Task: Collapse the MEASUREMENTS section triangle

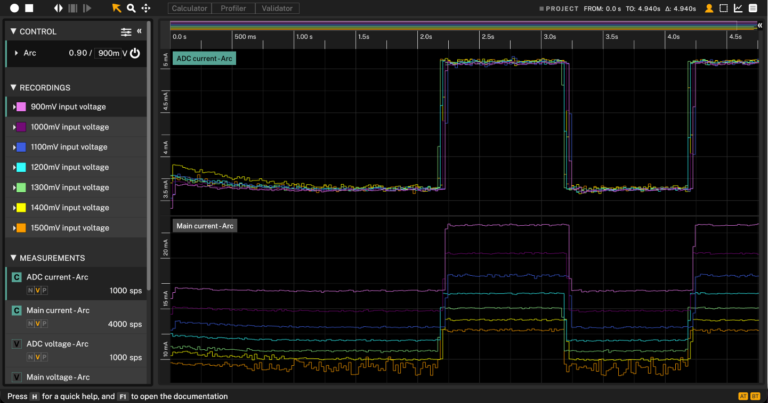Action: click(13, 258)
